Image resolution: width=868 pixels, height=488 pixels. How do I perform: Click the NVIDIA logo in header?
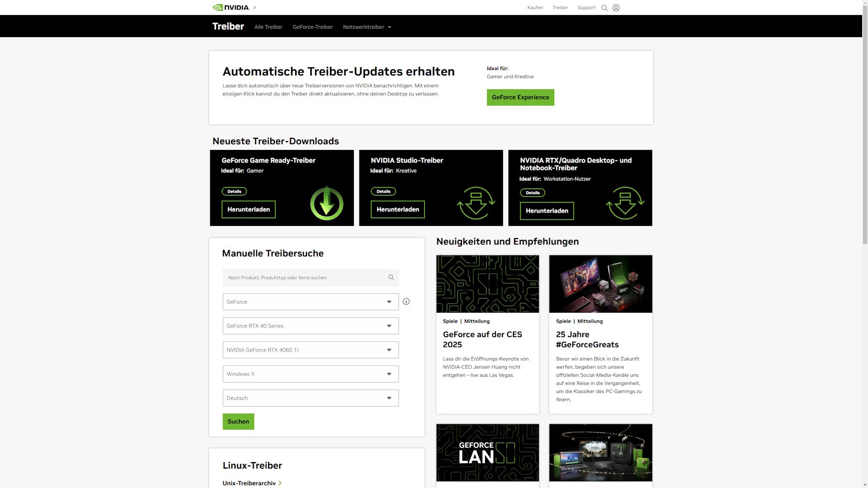click(231, 7)
